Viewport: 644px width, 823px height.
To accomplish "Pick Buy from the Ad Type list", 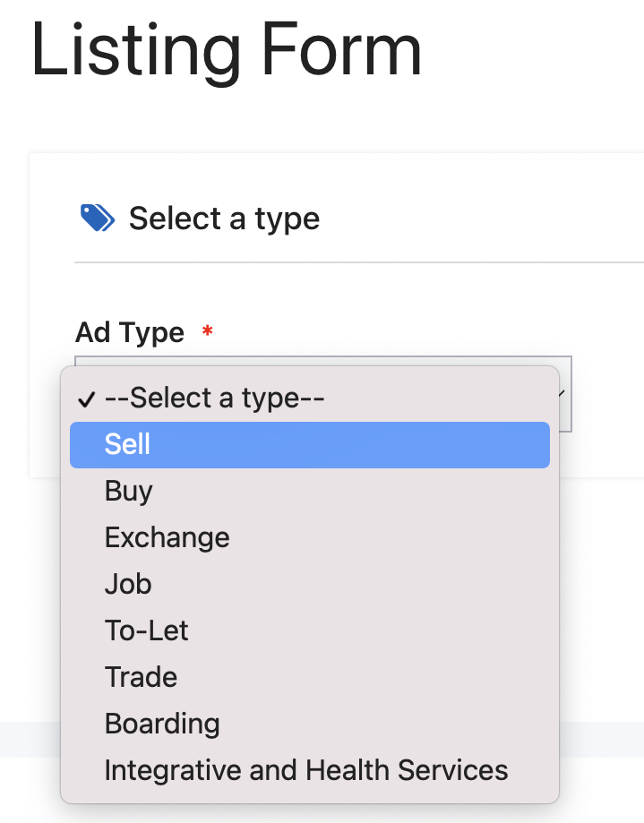I will point(129,491).
